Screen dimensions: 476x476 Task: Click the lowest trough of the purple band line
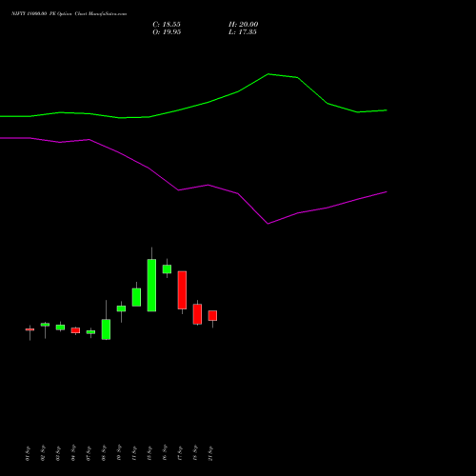tap(268, 224)
